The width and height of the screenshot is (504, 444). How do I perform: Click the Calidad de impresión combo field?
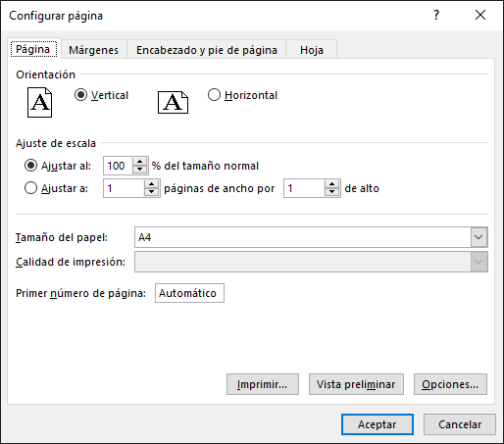[311, 262]
